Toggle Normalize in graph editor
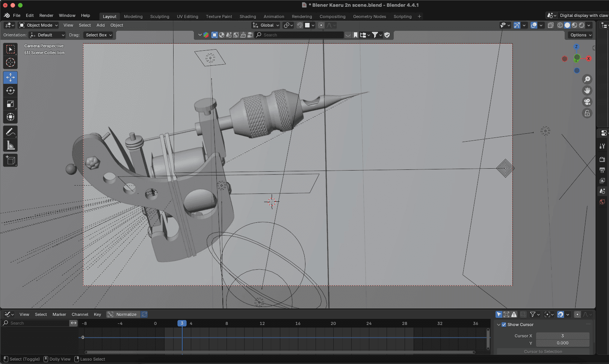This screenshot has height=364, width=609. coord(122,314)
